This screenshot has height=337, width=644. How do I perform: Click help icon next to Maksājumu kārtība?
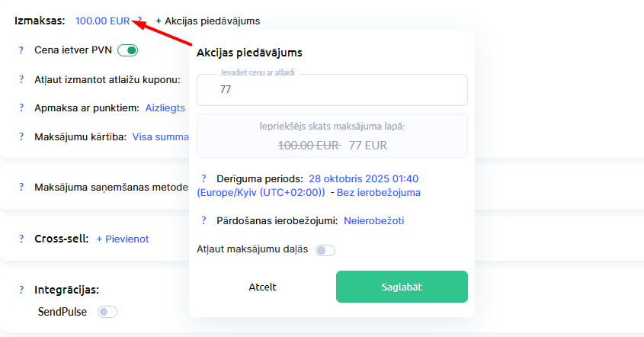21,137
